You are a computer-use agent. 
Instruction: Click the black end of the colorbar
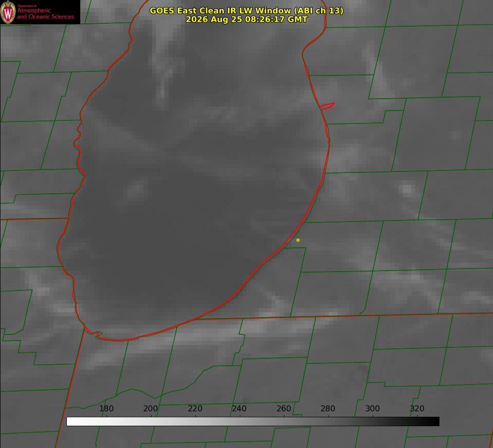(434, 422)
